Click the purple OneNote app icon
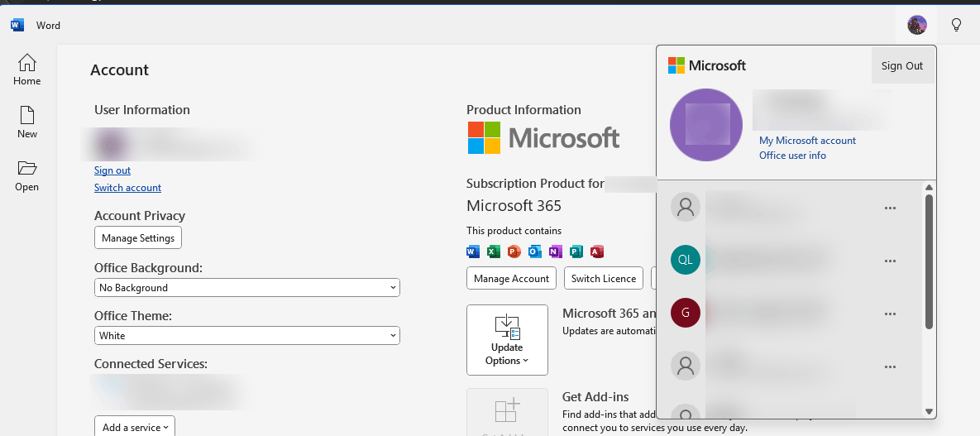Screen dimensions: 980x436 (556, 252)
